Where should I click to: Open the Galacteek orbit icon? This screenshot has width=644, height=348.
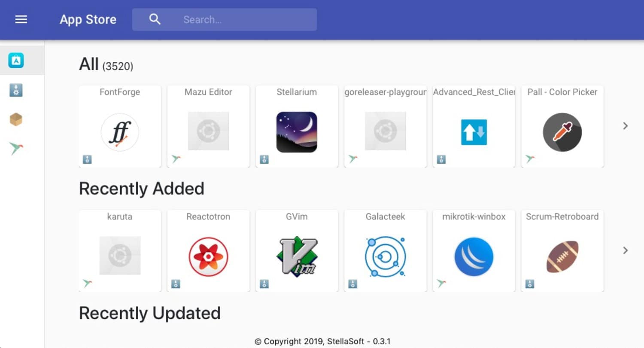(x=385, y=256)
